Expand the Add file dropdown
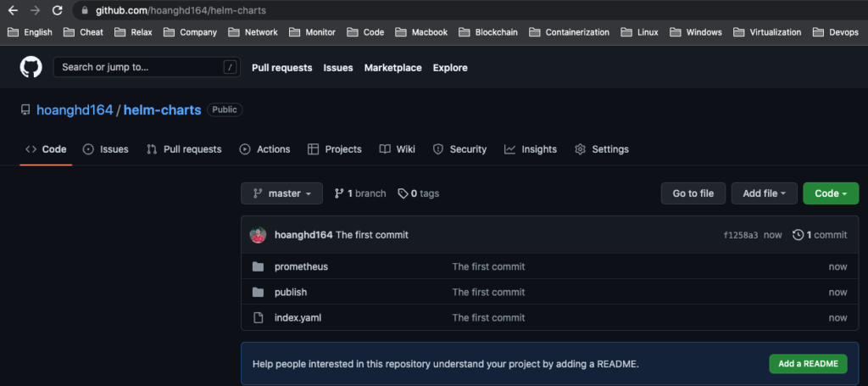This screenshot has height=386, width=868. (x=765, y=193)
